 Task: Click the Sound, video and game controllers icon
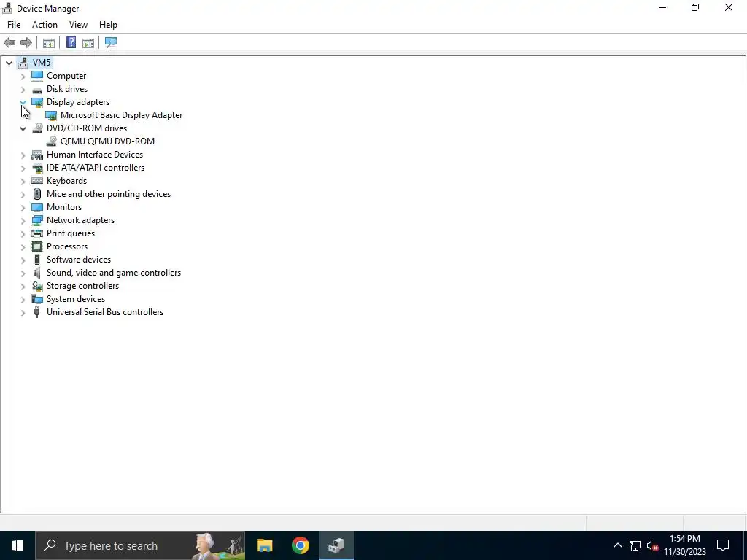(x=37, y=273)
